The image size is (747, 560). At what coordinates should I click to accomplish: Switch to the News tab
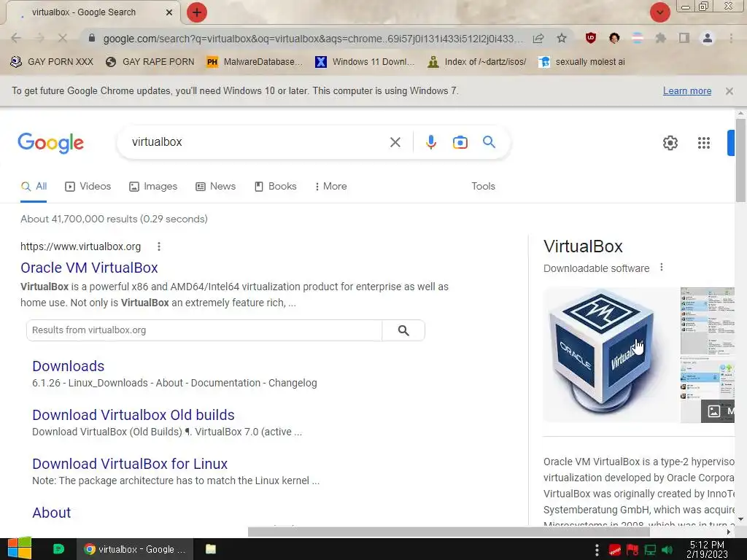[x=215, y=186]
